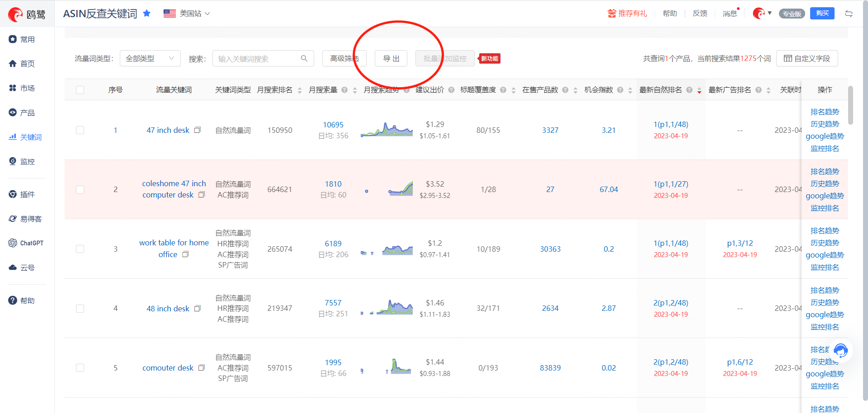Open the ChatGPT sidebar item
The height and width of the screenshot is (413, 868).
click(x=27, y=243)
